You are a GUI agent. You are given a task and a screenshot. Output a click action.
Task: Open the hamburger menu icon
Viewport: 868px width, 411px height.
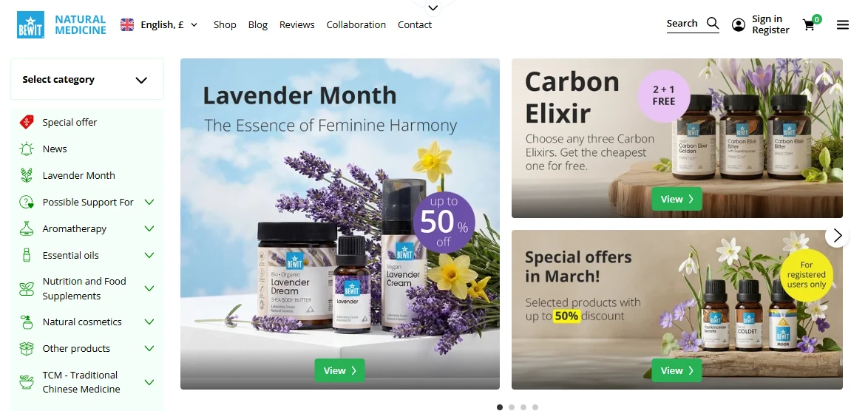[843, 25]
